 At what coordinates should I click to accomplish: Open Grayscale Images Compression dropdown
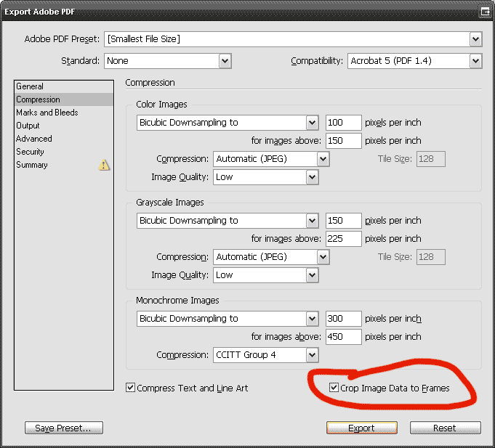(x=271, y=257)
